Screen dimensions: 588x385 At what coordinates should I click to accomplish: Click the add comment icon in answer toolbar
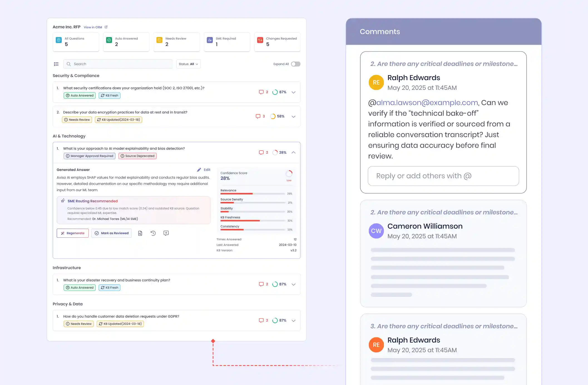click(x=166, y=233)
